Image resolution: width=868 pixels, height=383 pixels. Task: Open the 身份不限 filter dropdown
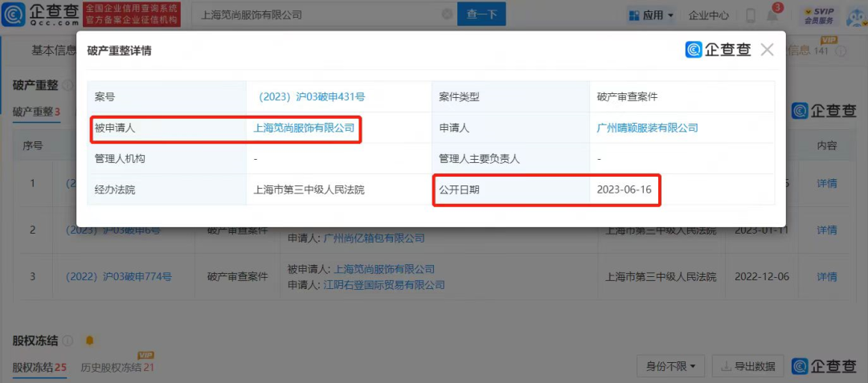pyautogui.click(x=670, y=366)
